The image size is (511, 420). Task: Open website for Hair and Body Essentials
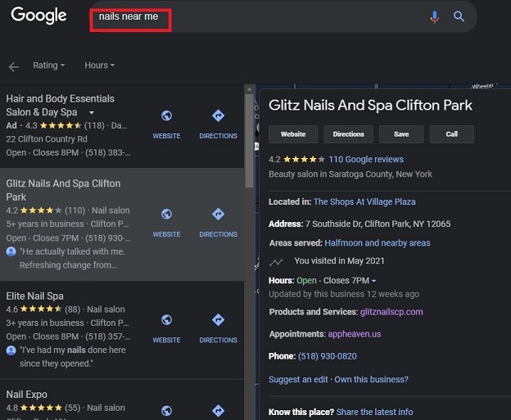pos(166,123)
